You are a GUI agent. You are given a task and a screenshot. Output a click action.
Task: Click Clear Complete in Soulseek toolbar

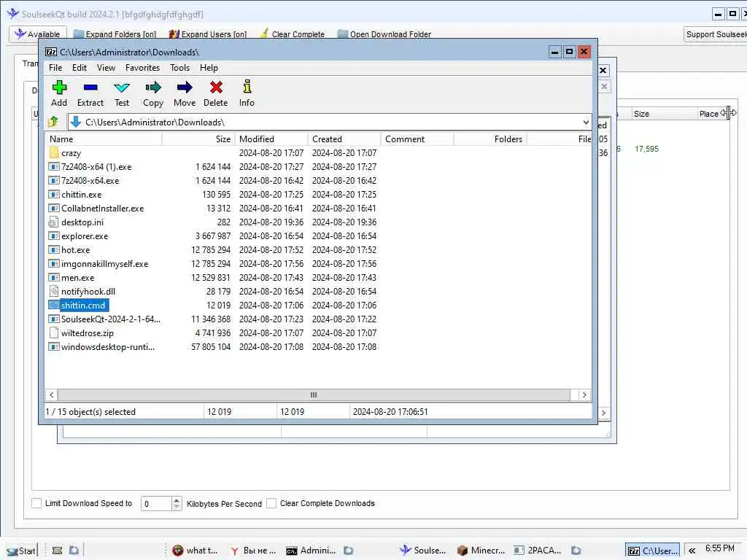click(x=293, y=34)
